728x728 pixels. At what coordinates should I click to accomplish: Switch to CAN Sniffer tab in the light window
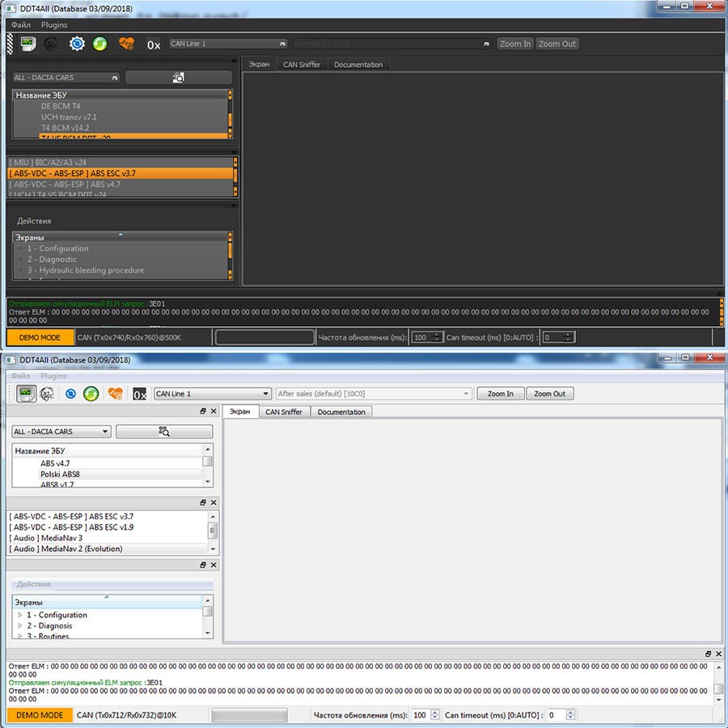284,412
